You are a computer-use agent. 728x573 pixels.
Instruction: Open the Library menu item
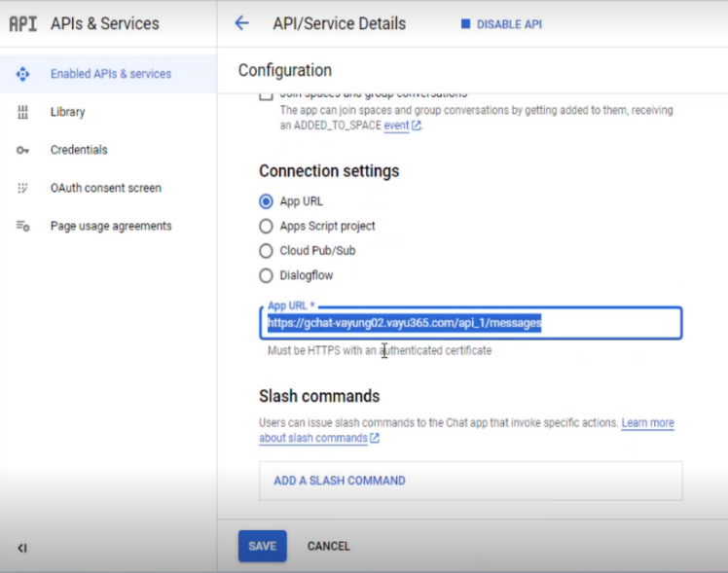tap(68, 112)
